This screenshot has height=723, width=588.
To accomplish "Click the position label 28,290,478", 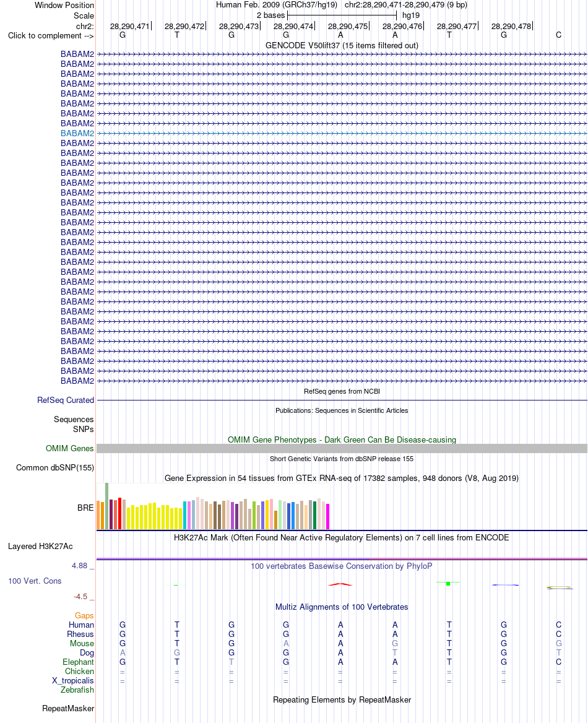I will [x=511, y=26].
